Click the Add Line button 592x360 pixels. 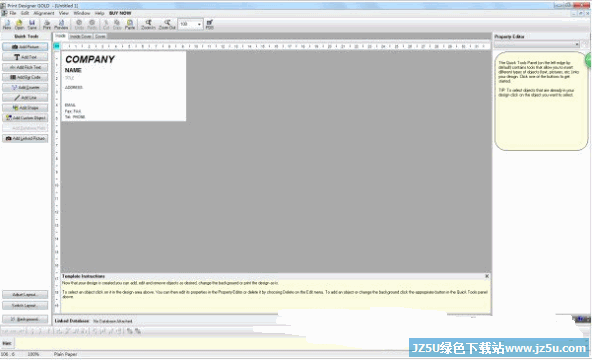(x=25, y=98)
